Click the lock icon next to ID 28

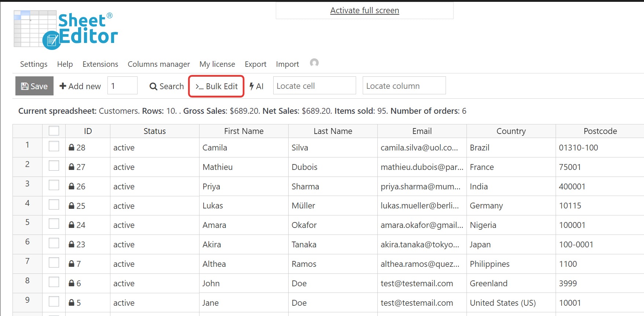(72, 147)
